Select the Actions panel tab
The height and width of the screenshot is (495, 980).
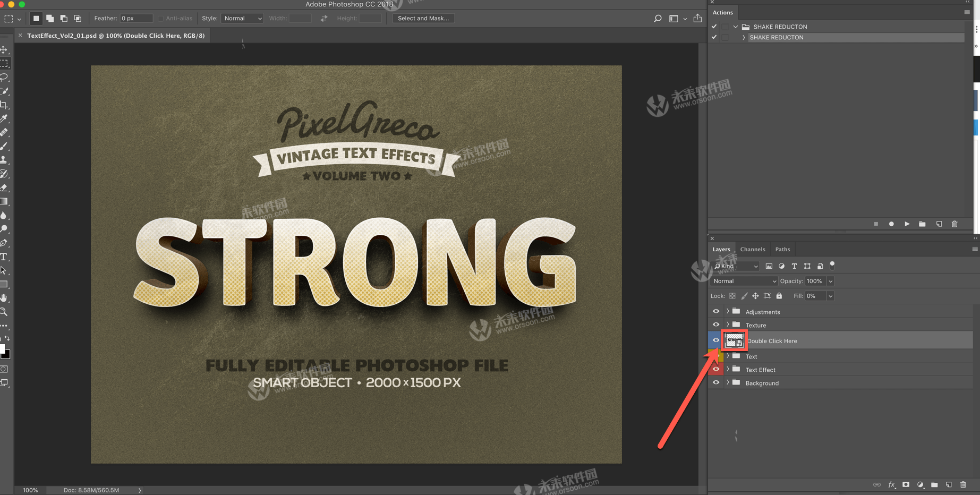coord(722,12)
